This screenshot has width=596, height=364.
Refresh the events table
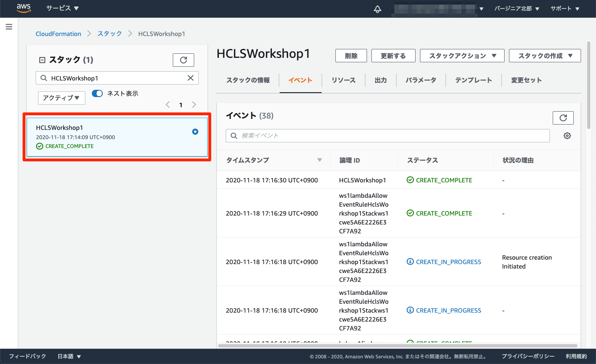[563, 118]
